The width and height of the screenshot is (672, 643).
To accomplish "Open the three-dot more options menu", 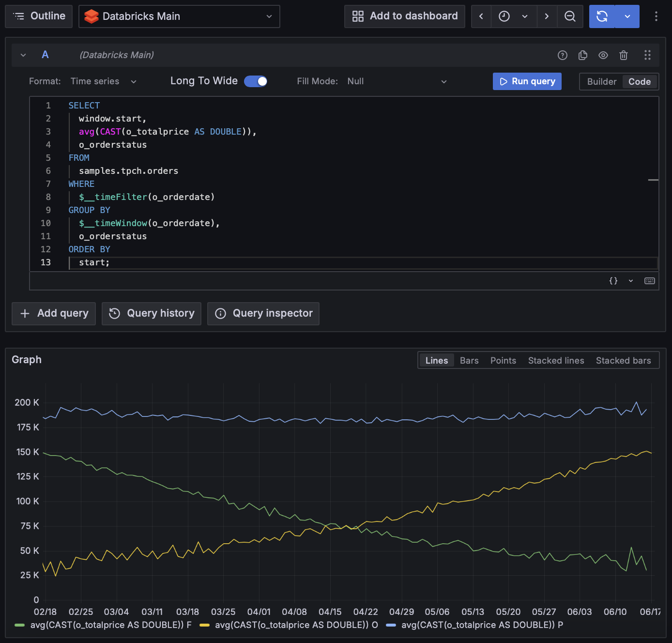I will (x=656, y=16).
